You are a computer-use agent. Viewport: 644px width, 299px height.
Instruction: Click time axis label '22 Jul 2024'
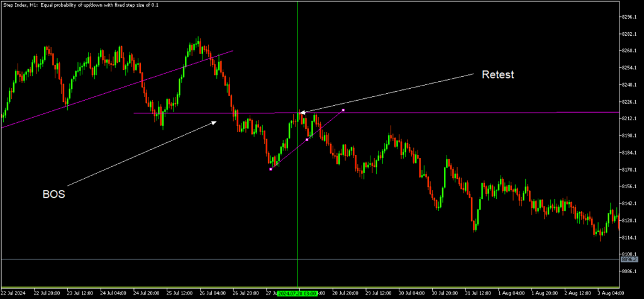13,294
